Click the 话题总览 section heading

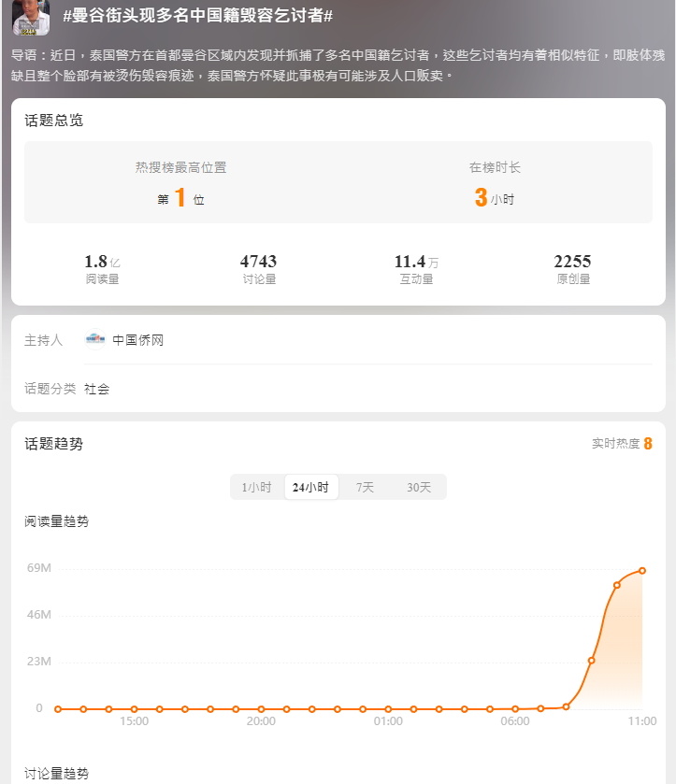click(53, 121)
